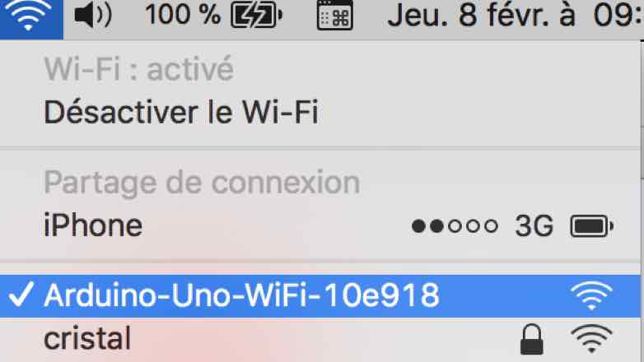Click the 09: time display

pos(618,15)
